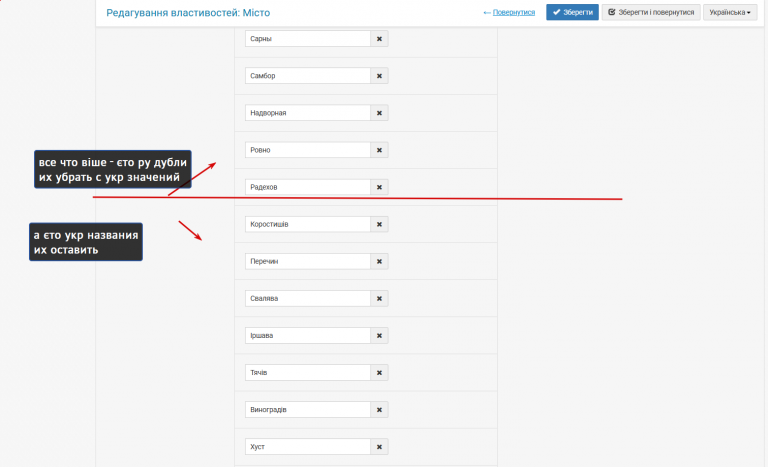Edit the Самбор input field
Image resolution: width=768 pixels, height=467 pixels.
tap(308, 76)
